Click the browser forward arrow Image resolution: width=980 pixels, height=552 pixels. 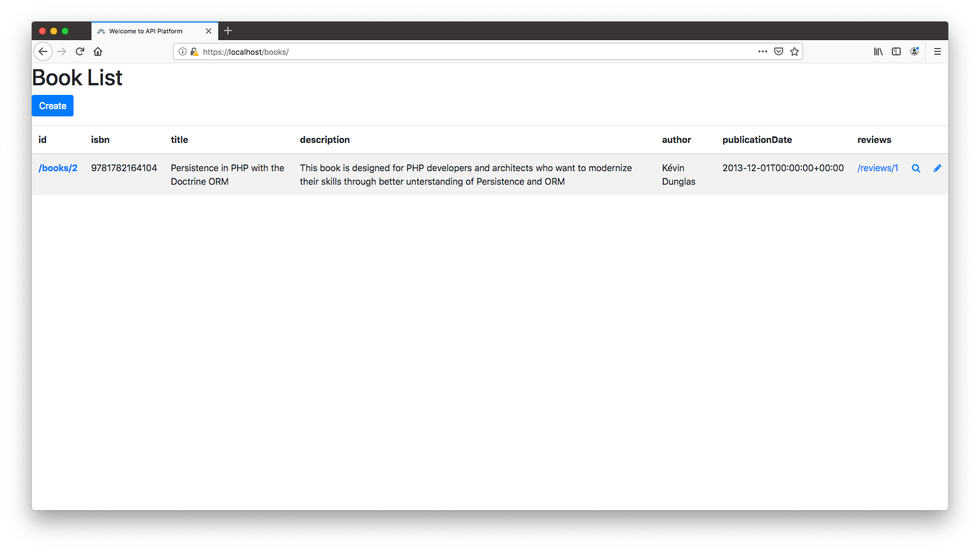pyautogui.click(x=62, y=51)
